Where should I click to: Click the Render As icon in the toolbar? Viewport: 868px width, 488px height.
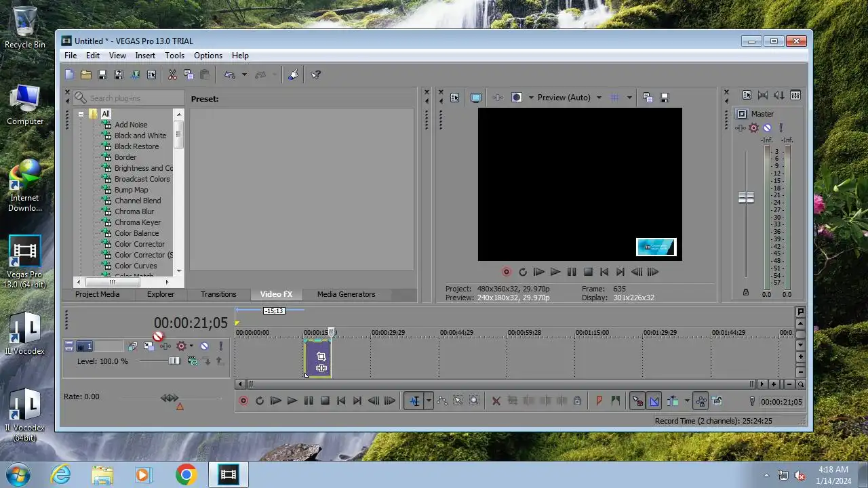click(x=135, y=75)
